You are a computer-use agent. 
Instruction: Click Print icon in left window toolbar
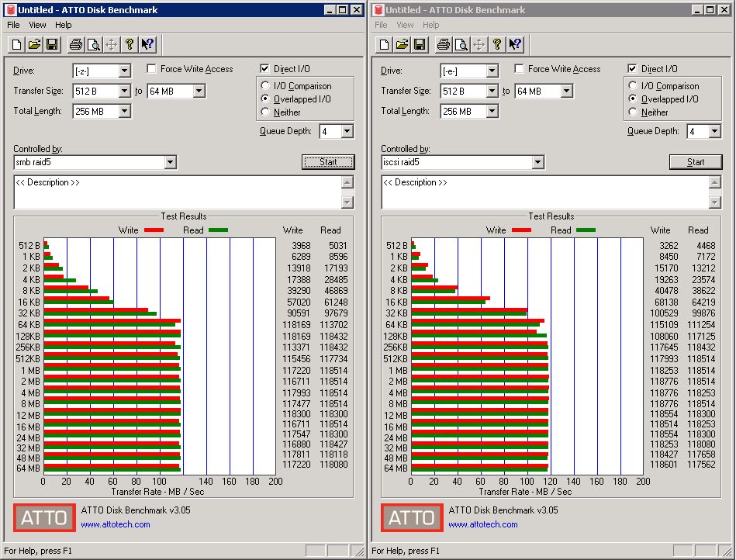(76, 44)
